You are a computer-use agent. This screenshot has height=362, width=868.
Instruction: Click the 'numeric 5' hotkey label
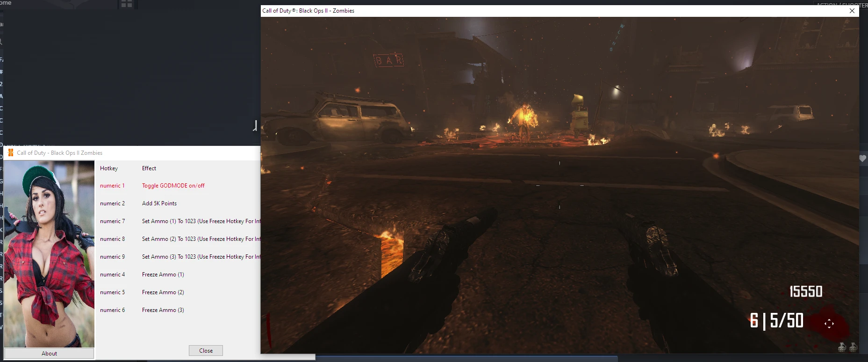[112, 292]
